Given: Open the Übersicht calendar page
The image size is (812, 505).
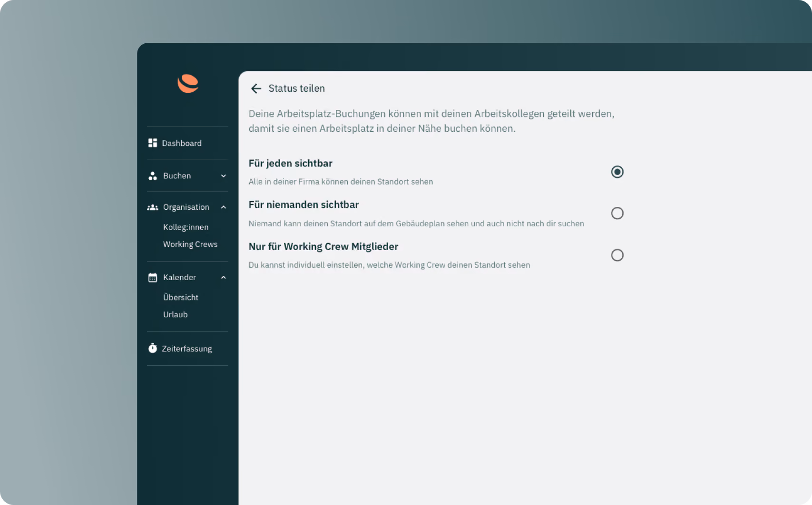Looking at the screenshot, I should coord(181,297).
